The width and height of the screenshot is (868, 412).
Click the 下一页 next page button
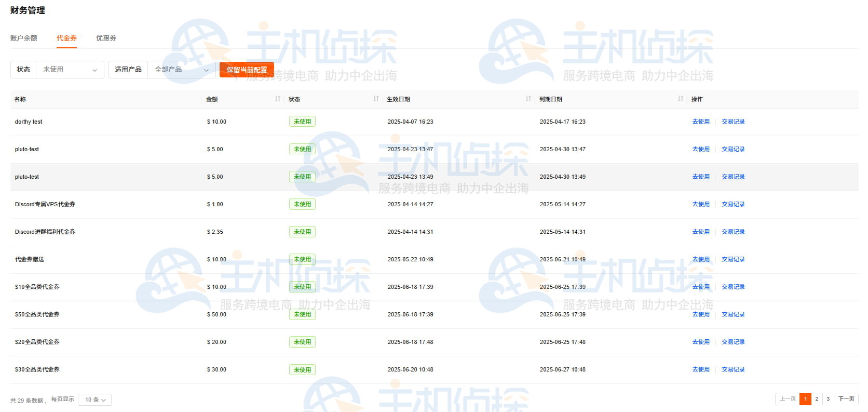click(x=846, y=399)
